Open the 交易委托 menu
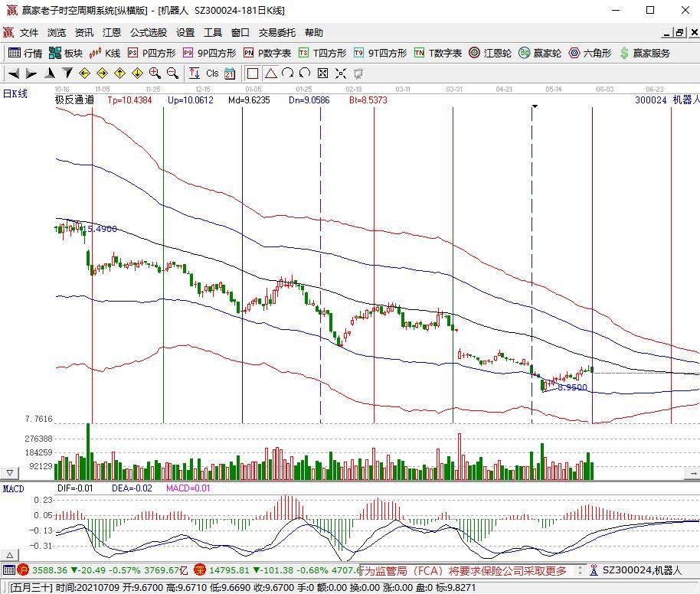The height and width of the screenshot is (594, 700). [277, 33]
